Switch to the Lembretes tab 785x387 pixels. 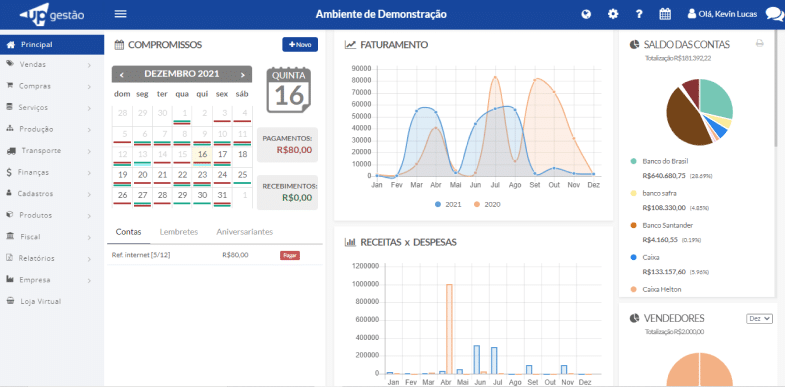179,232
